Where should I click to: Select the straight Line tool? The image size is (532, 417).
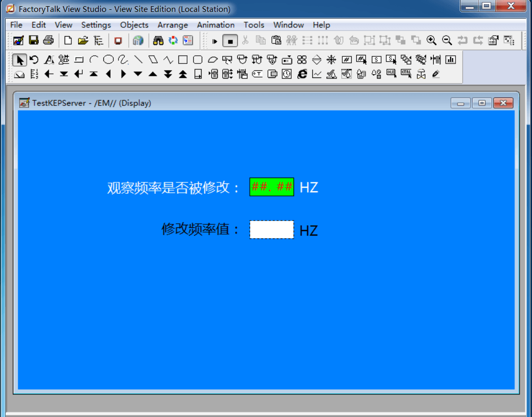138,60
